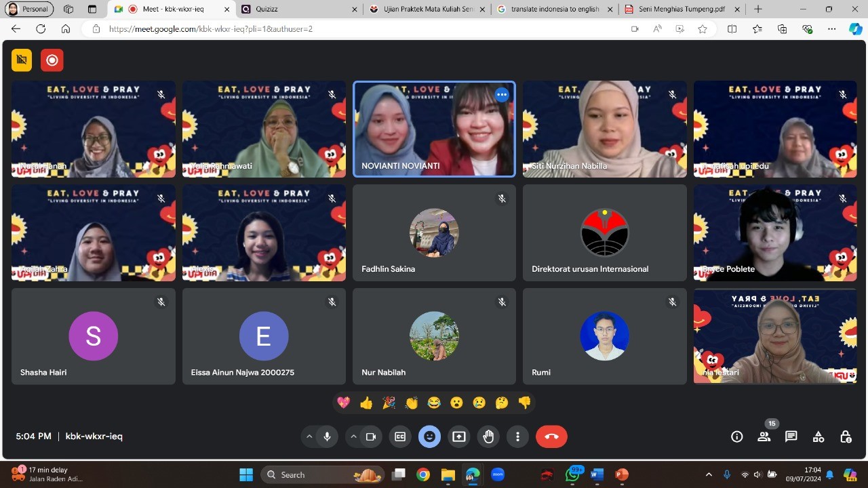
Task: Send the surprised face reaction
Action: 456,403
